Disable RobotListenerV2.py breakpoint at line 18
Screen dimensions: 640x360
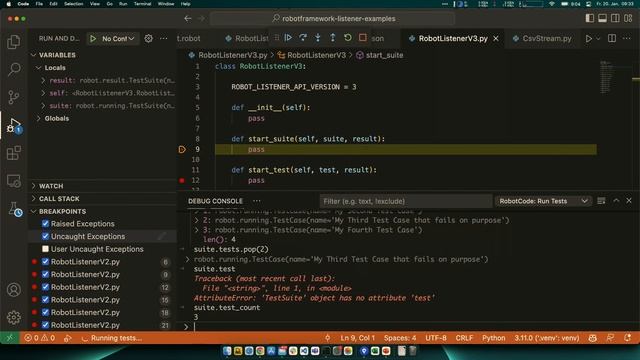[x=45, y=312]
